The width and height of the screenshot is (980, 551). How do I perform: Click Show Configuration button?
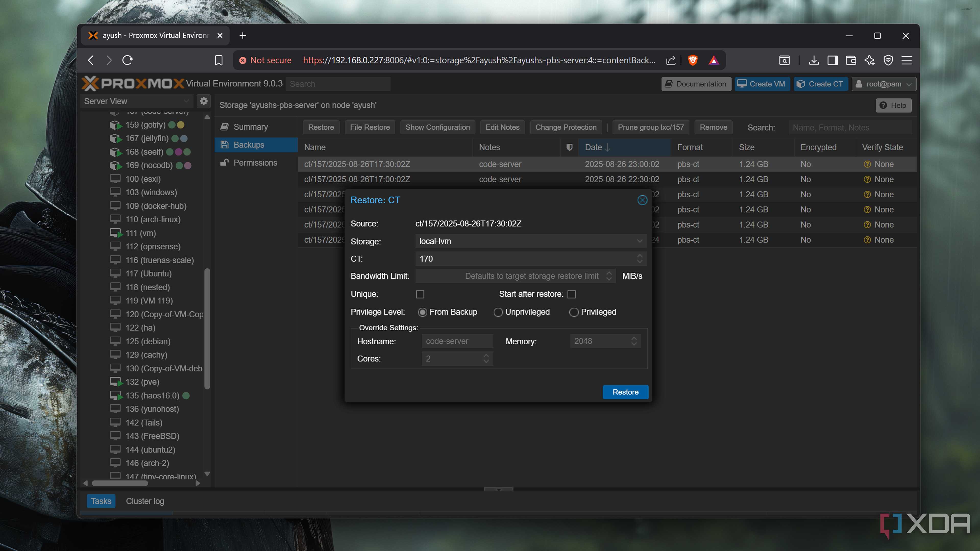pyautogui.click(x=437, y=127)
